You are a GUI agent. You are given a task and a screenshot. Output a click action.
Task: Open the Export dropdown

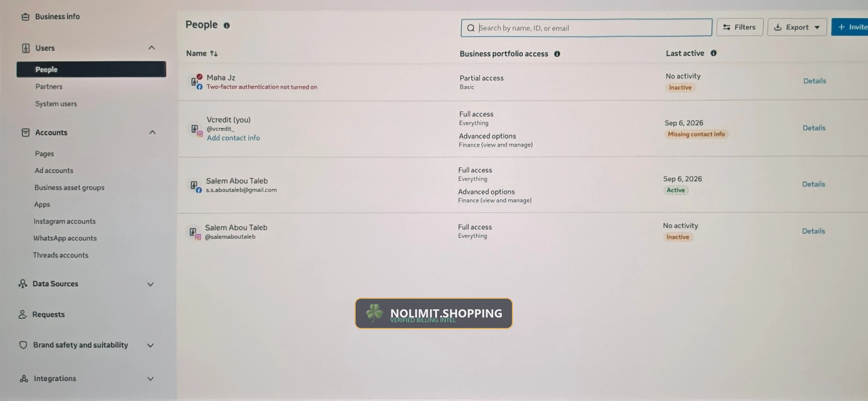tap(797, 27)
